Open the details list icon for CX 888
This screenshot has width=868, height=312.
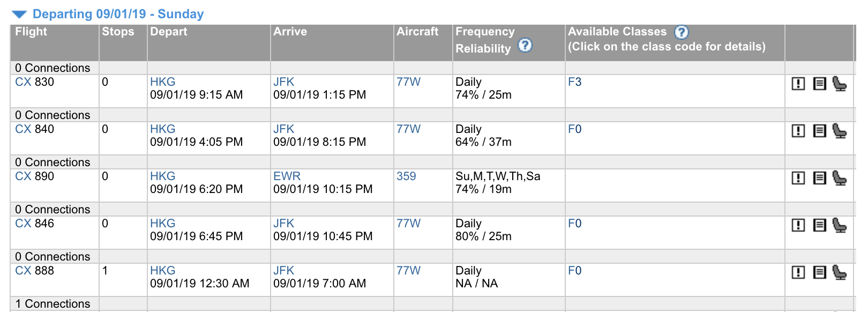pos(819,272)
